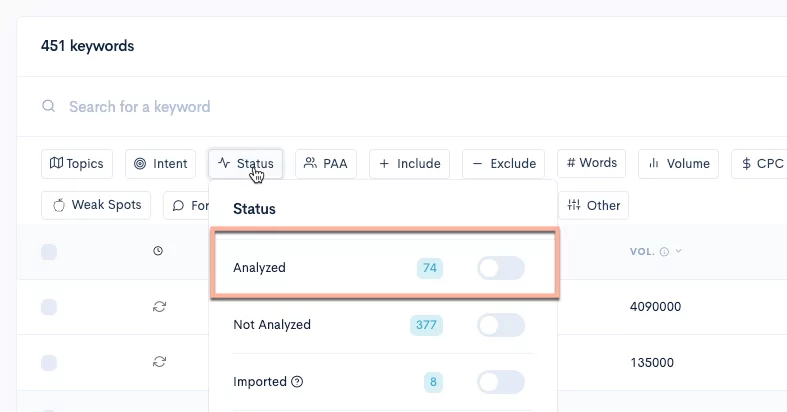Click the clock icon in table header
Screen dimensions: 787x412
(x=158, y=251)
